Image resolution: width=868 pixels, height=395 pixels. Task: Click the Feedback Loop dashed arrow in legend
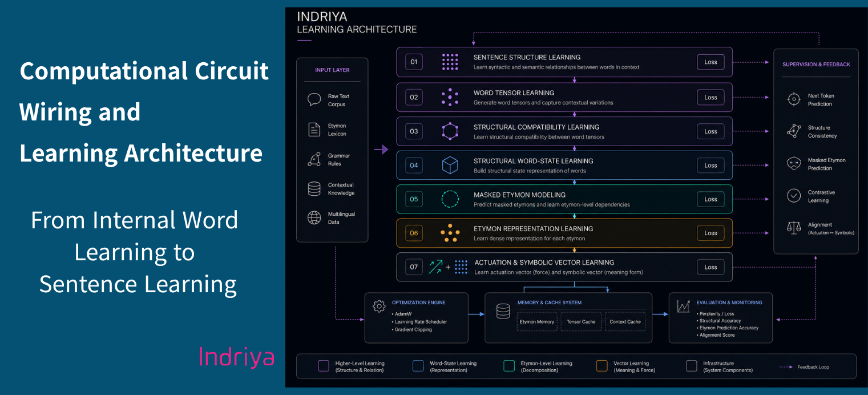[785, 366]
